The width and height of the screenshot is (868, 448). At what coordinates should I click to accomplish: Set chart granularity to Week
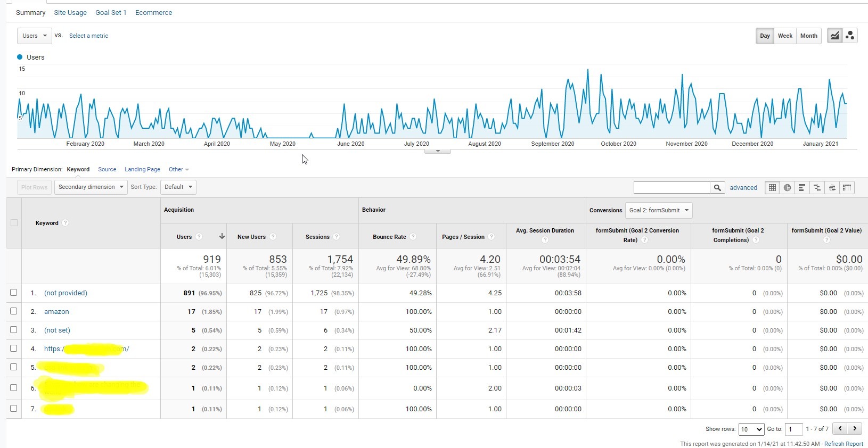[785, 36]
